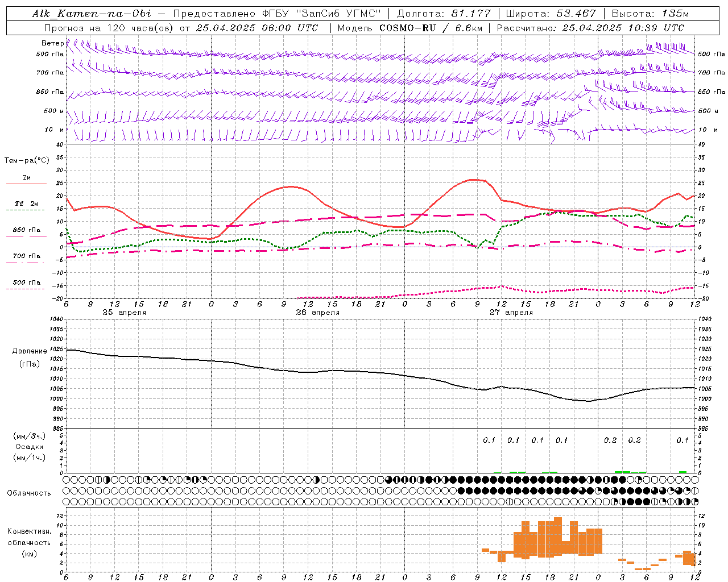Click the Давление panel label
This screenshot has height=582, width=728.
point(30,351)
